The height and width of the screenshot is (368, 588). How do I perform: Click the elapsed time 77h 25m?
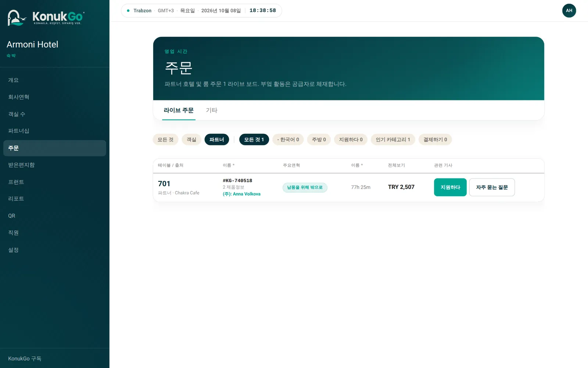(361, 187)
